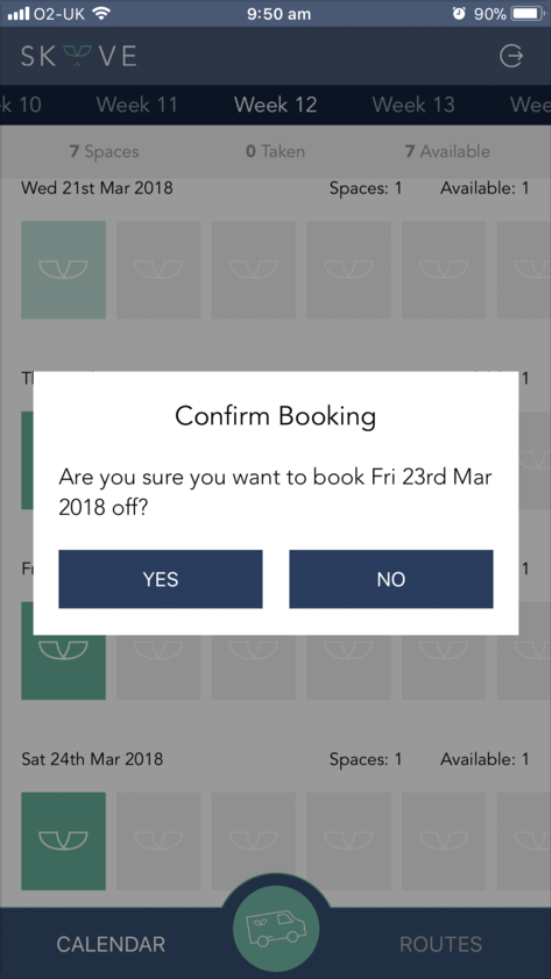Open the delivery van center icon
Image resolution: width=551 pixels, height=979 pixels.
point(276,928)
